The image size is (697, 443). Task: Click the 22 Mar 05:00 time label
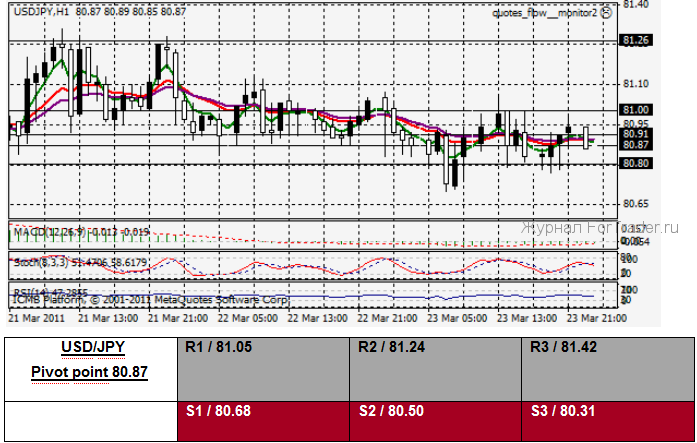(248, 318)
